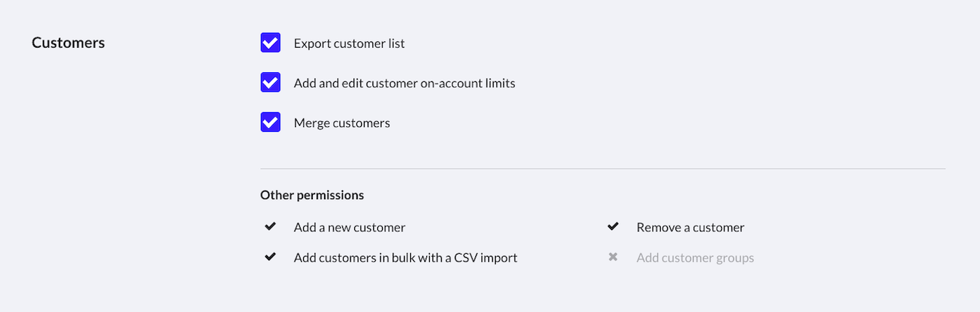Click the Customers section heading
This screenshot has width=980, height=312.
coord(69,43)
